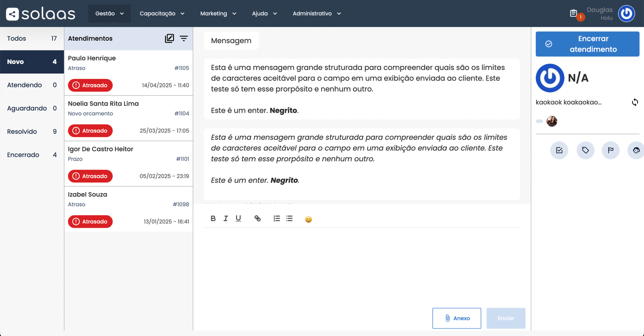Toggle bold formatting in editor
Screen dimensions: 644x336
tap(213, 218)
